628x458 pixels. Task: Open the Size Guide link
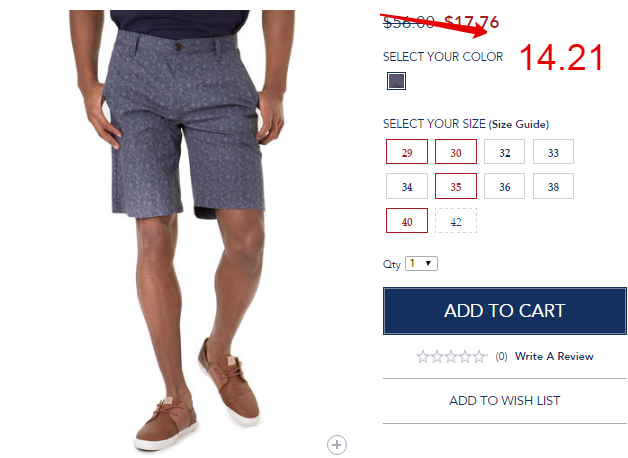coord(519,124)
